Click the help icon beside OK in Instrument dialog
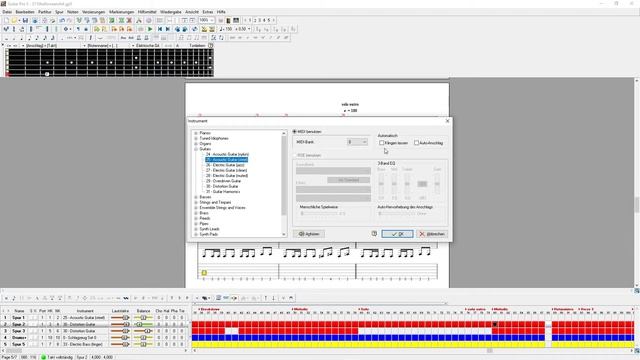640x360 pixels. pos(374,233)
